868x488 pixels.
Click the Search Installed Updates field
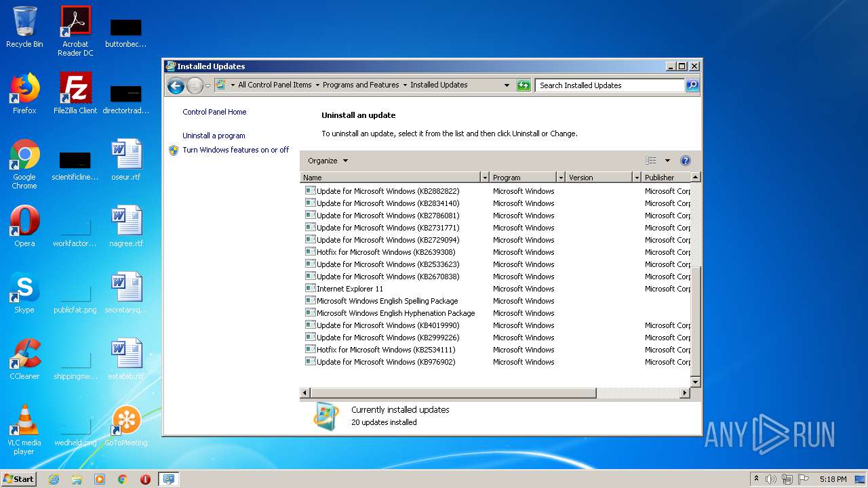[610, 85]
